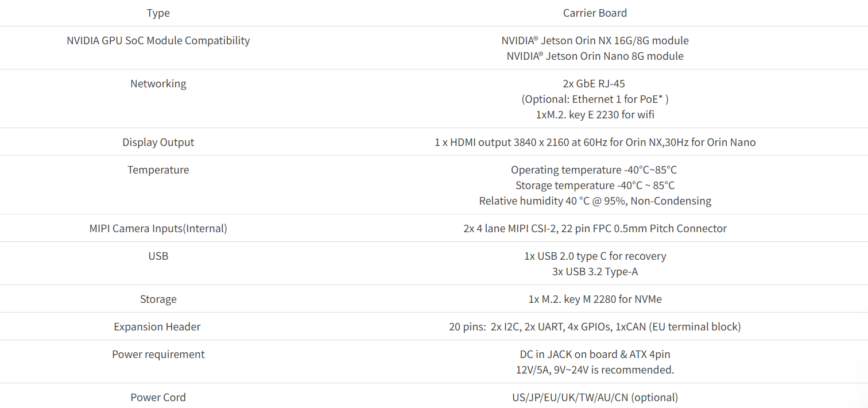Click the optional Ethernet 1 PoE note

(x=595, y=99)
